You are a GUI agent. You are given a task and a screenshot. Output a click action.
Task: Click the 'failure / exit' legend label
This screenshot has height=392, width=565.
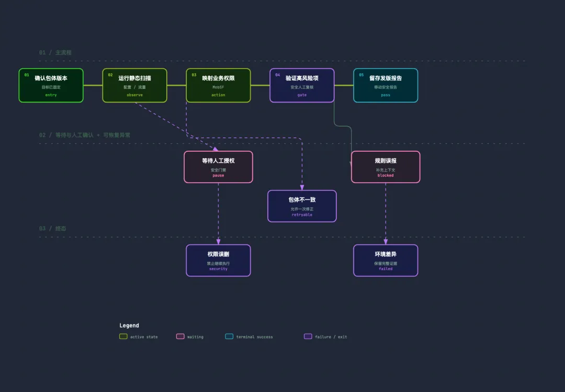click(331, 337)
